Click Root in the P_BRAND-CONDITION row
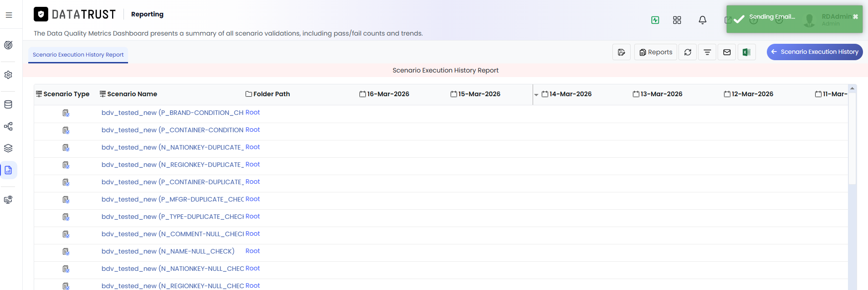Screen dimensions: 868x290 (x=252, y=112)
